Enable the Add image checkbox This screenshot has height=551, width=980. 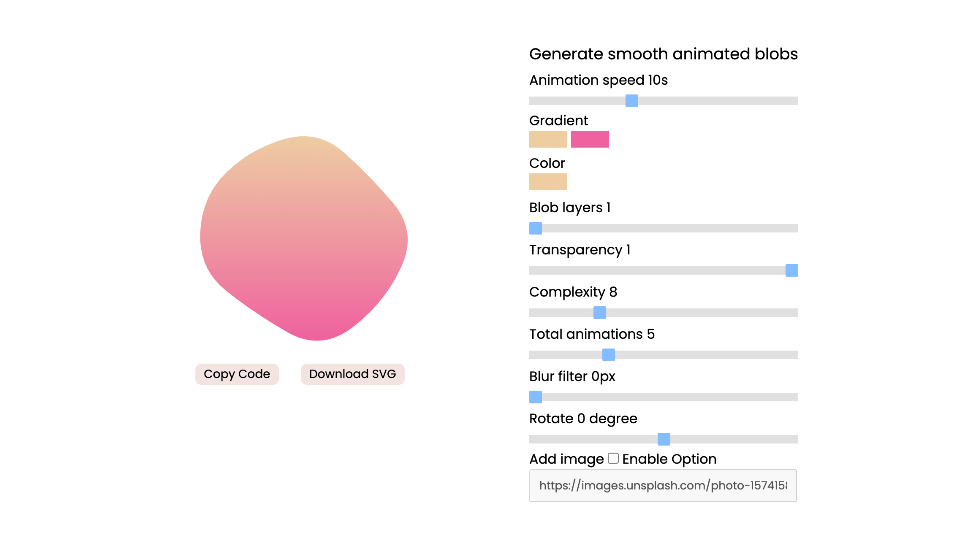(613, 458)
